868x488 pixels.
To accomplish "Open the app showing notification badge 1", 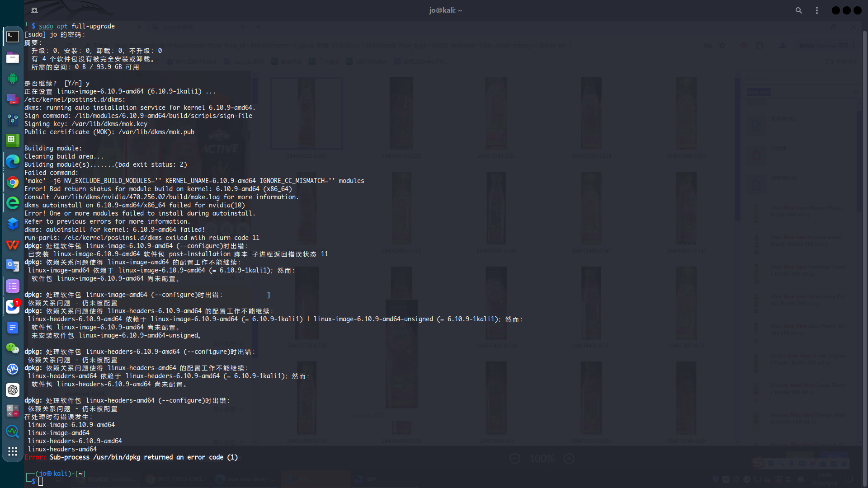I will 12,307.
